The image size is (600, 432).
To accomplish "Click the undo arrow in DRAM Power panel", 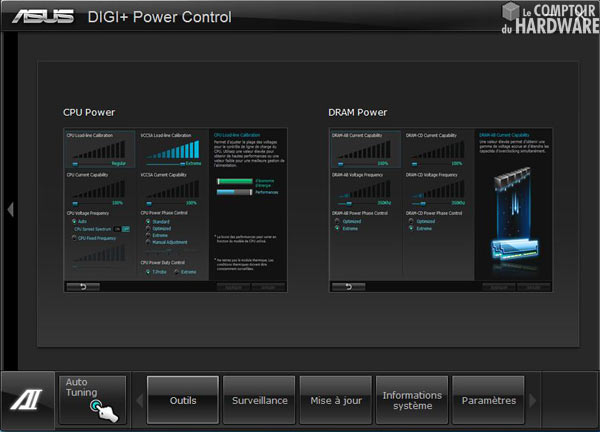I will point(346,286).
